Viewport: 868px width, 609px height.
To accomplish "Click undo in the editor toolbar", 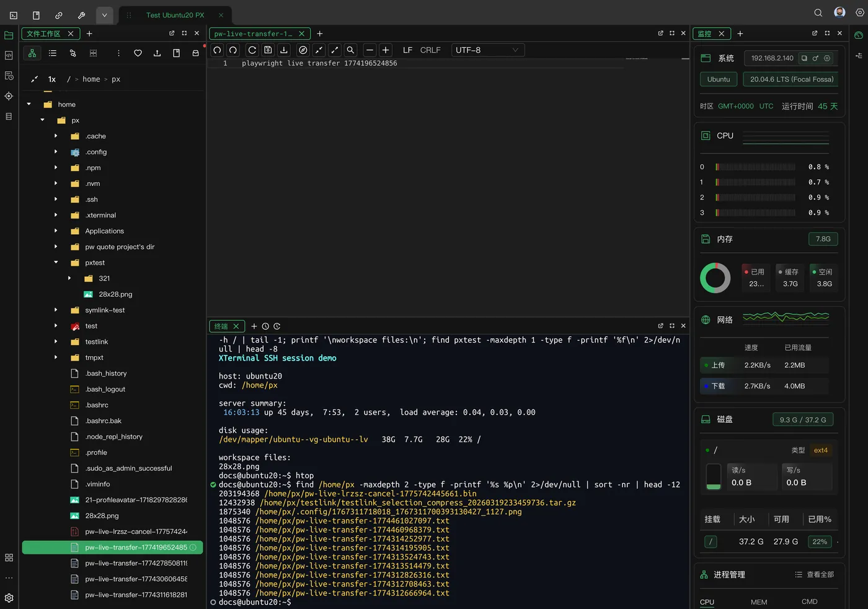I will pos(218,50).
